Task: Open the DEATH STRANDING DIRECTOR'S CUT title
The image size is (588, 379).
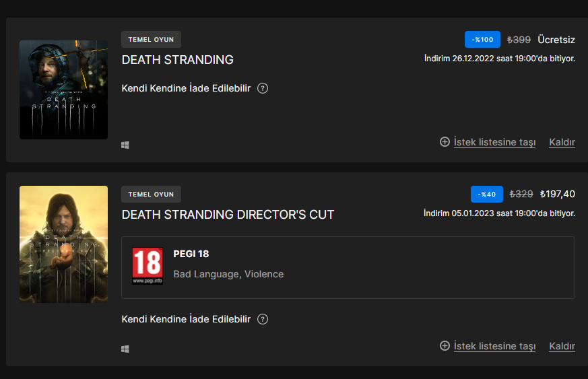Action: (x=228, y=215)
